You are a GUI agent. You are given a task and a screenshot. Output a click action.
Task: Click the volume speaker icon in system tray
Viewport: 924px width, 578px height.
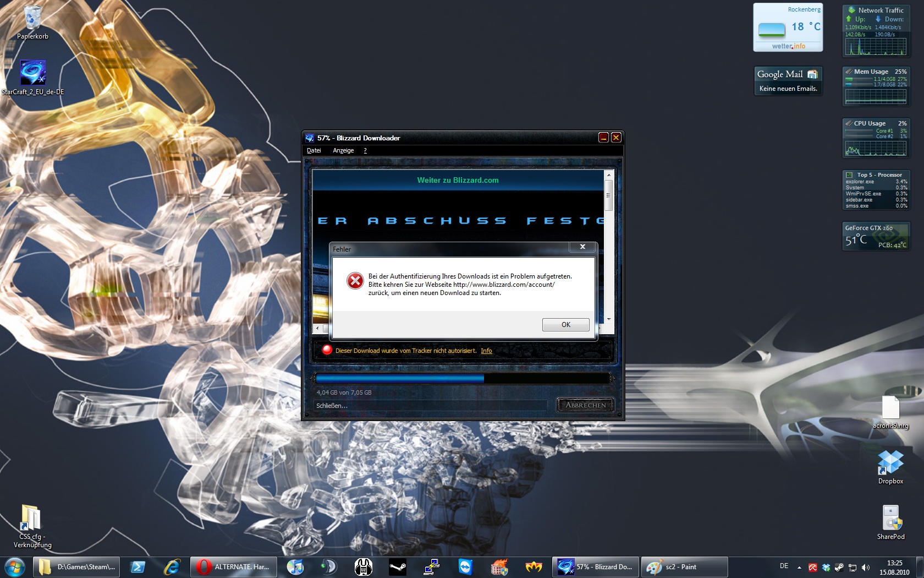(866, 568)
